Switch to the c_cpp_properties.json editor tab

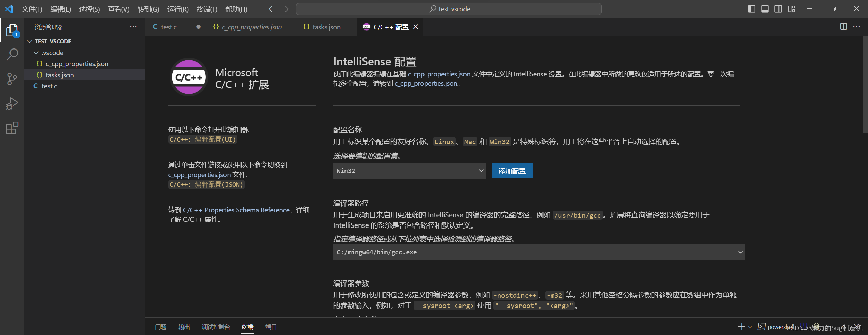pos(252,27)
